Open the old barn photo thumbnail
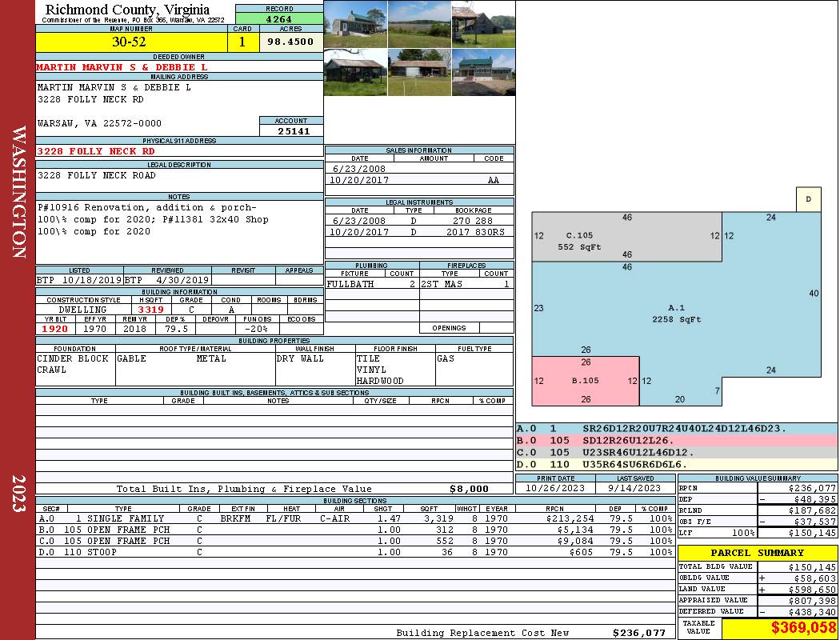The image size is (840, 640). click(483, 24)
